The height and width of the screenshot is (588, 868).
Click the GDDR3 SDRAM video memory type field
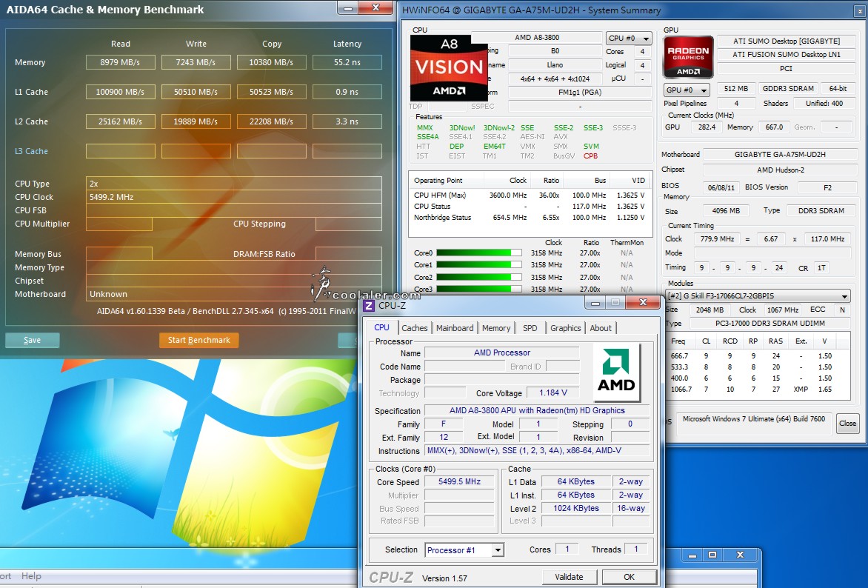tap(788, 89)
